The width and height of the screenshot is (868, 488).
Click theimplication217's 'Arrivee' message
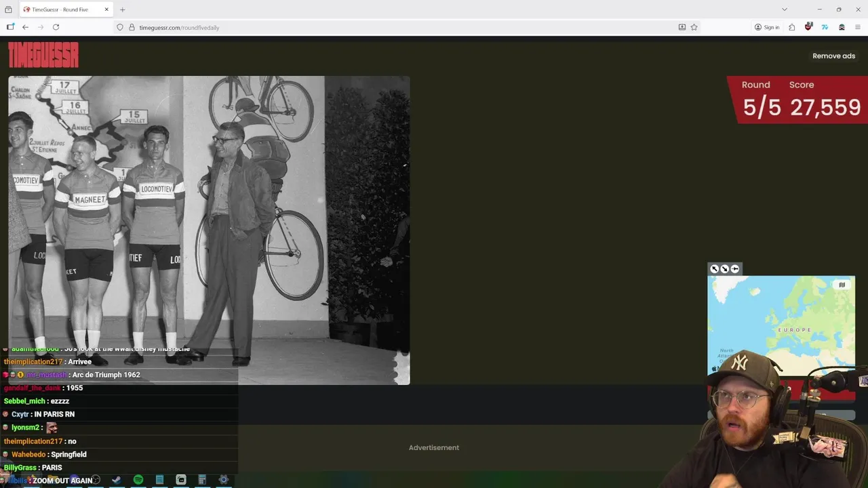pos(80,362)
